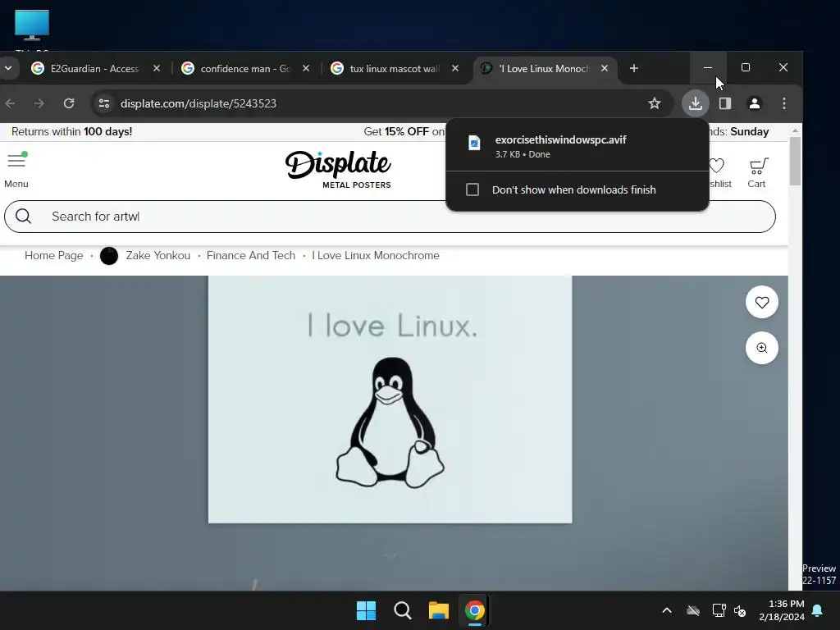Open Finance And Tech breadcrumb
Viewport: 840px width, 630px height.
[x=251, y=256]
